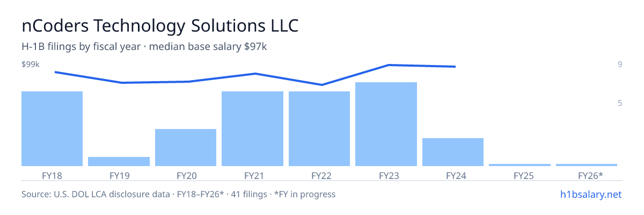Click the $99k salary axis label
This screenshot has height=215, width=644.
point(31,64)
